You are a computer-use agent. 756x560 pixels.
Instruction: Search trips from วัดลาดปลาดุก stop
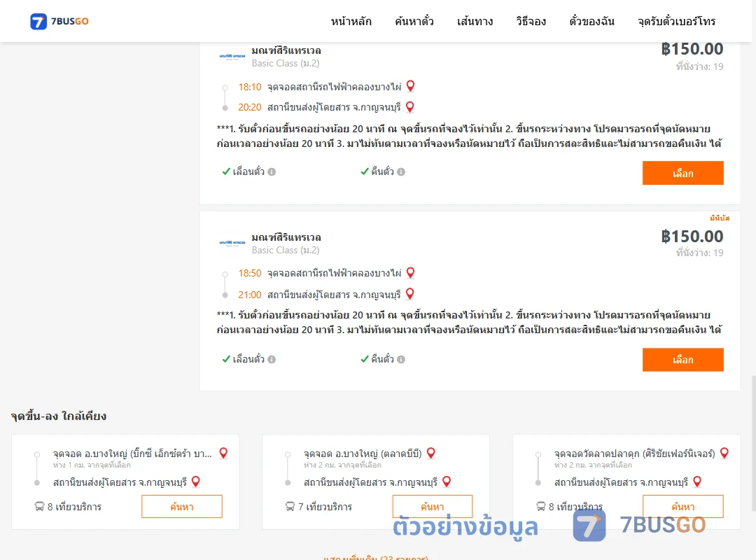[682, 507]
